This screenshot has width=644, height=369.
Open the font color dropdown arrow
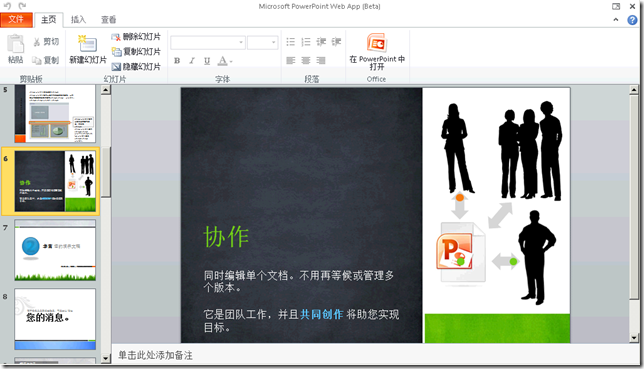tap(231, 61)
